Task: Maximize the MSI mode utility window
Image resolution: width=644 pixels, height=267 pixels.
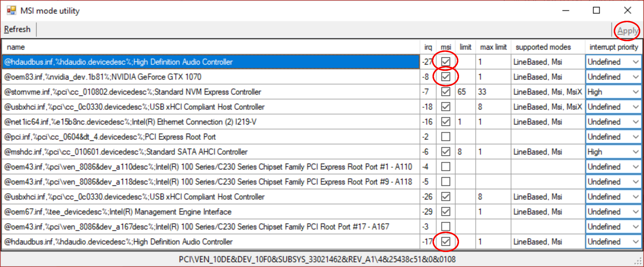Action: point(596,11)
